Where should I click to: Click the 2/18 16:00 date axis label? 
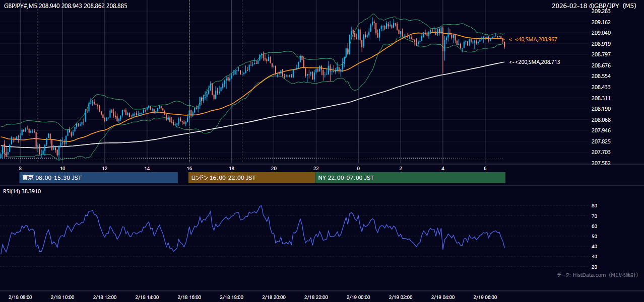click(x=189, y=297)
